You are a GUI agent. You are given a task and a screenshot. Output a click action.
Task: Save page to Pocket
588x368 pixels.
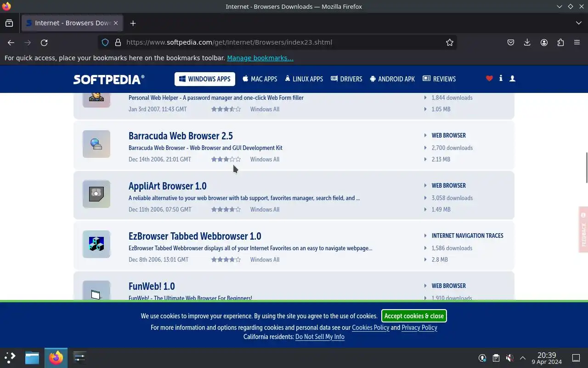pos(511,42)
